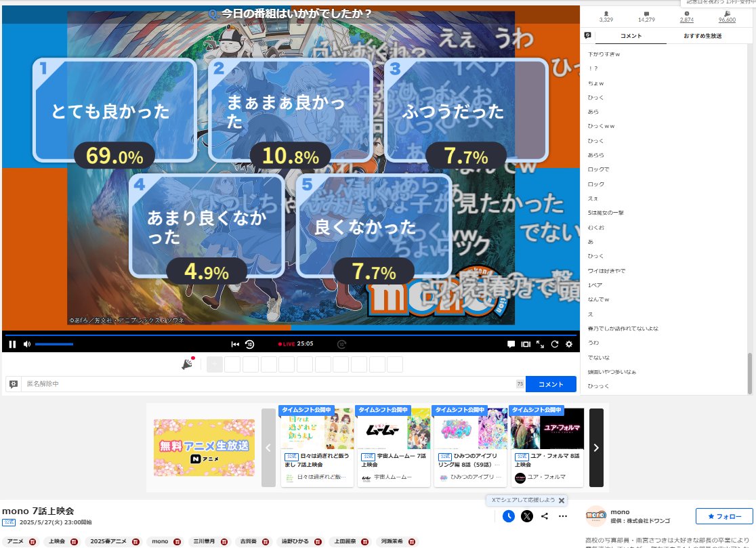Open dictionary icon next to アニメ tag
The image size is (756, 548).
pyautogui.click(x=33, y=542)
